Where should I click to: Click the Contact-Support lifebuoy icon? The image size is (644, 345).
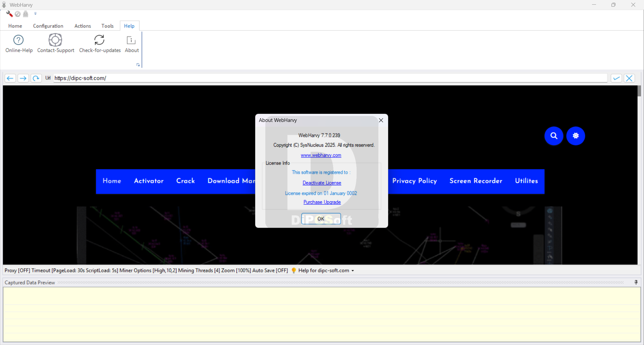click(x=55, y=40)
